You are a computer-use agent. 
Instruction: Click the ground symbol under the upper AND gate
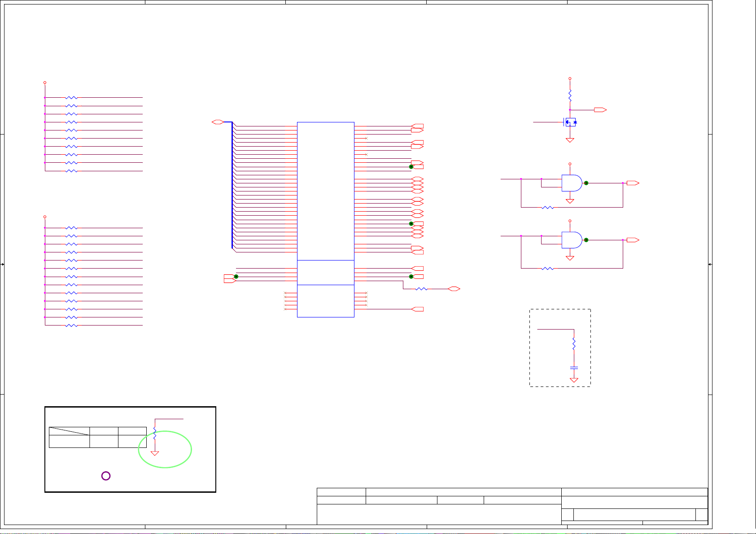click(570, 201)
